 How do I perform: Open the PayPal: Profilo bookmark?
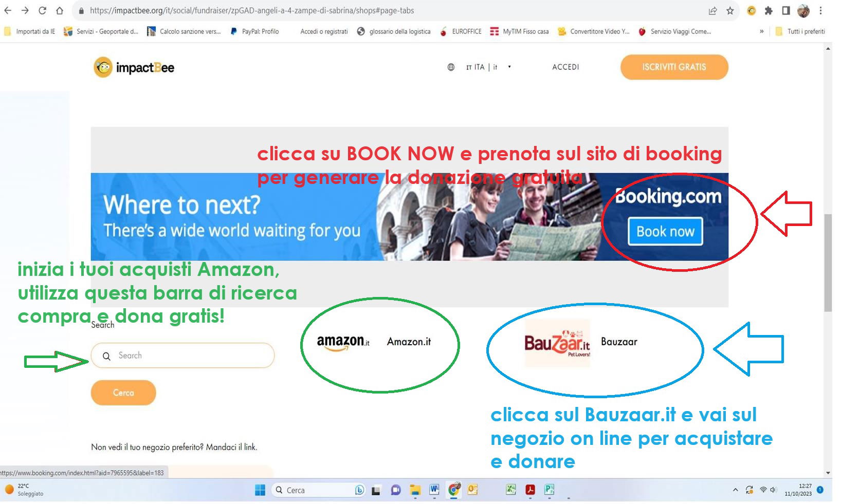pyautogui.click(x=254, y=31)
